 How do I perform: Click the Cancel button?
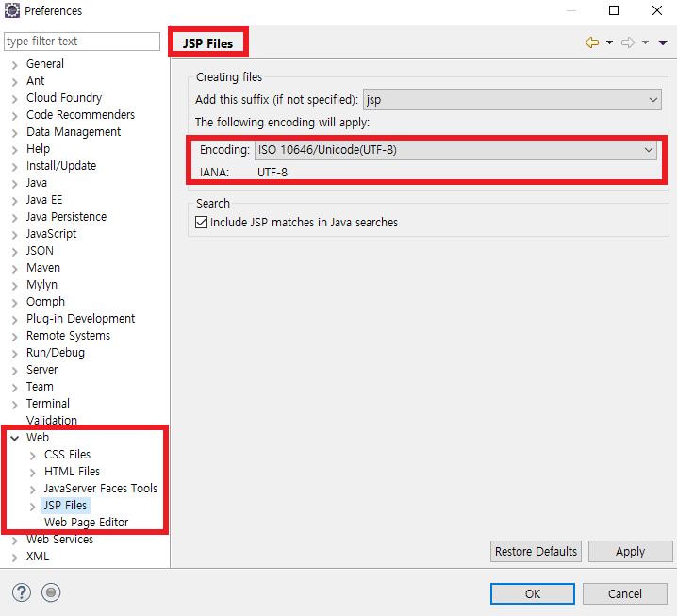[x=625, y=594]
